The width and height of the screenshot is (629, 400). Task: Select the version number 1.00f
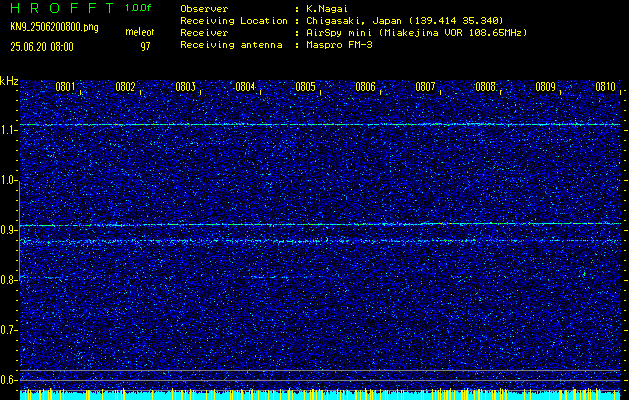(x=138, y=8)
